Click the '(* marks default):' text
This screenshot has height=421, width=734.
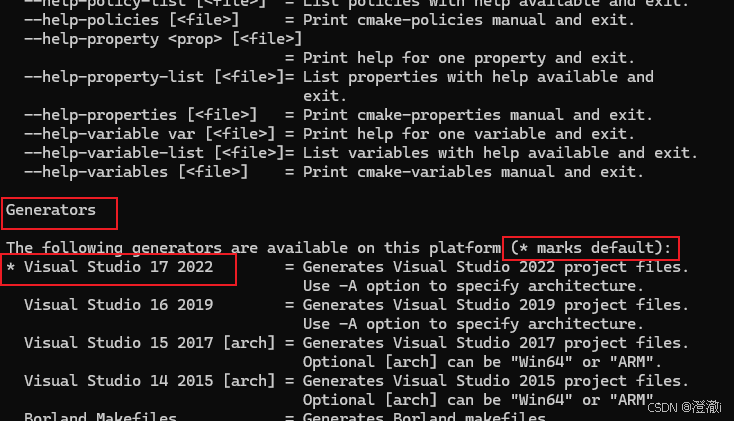pos(591,248)
